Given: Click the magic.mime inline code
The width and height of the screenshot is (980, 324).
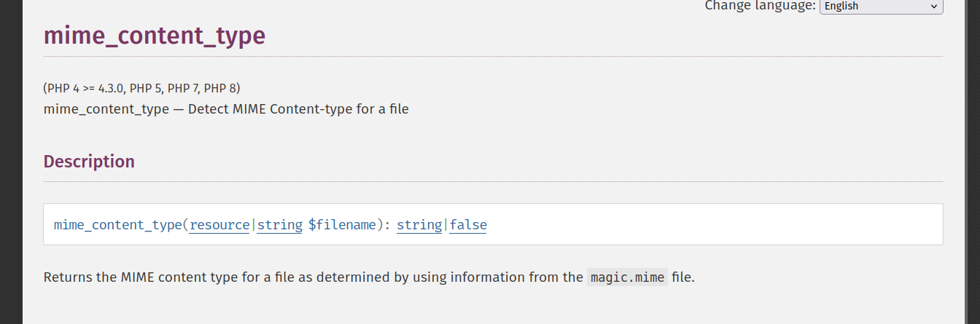Looking at the screenshot, I should pyautogui.click(x=627, y=277).
